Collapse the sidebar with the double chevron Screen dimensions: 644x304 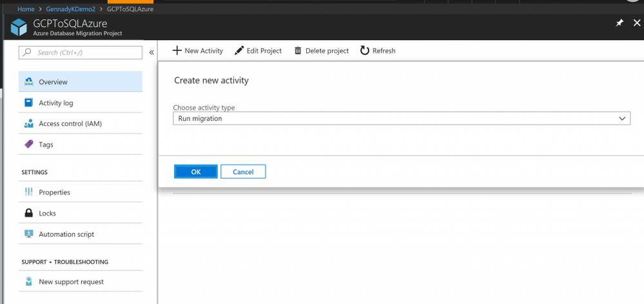click(151, 53)
